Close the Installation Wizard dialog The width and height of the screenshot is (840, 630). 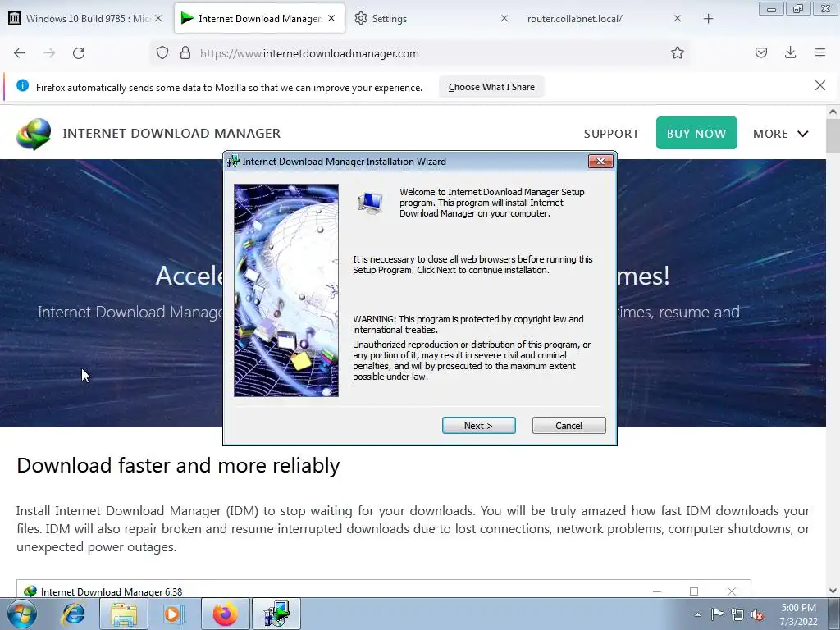(600, 162)
